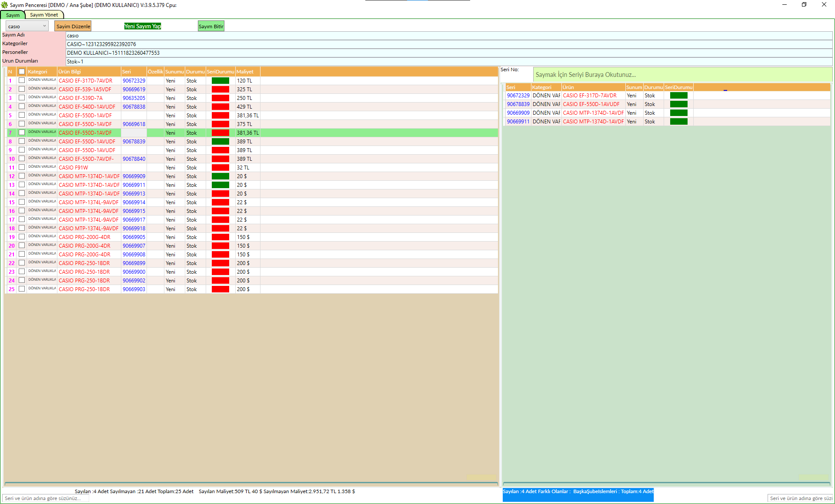Check the box for row 4 CASIO EF-540D-1AVUDF
Screen dimensions: 835x504
point(22,106)
